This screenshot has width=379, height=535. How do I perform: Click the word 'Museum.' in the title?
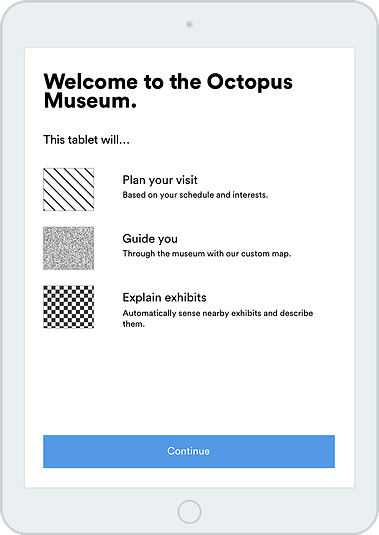[x=90, y=101]
